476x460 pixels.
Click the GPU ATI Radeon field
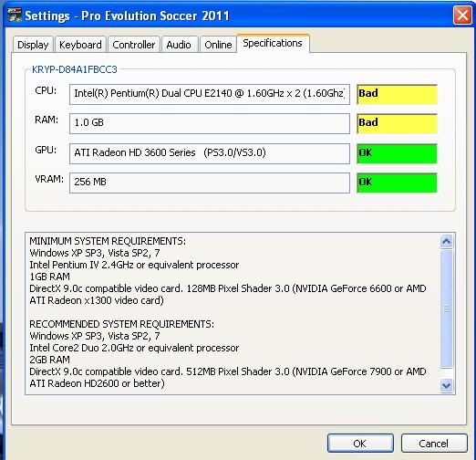210,153
